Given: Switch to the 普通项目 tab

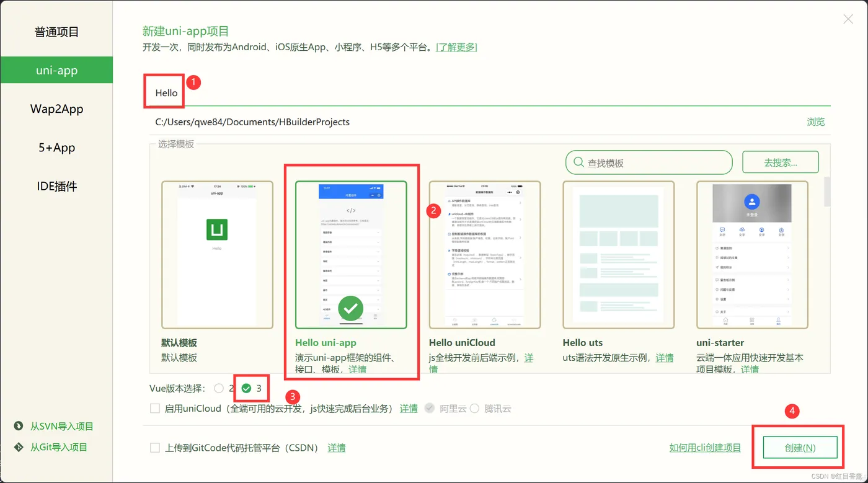Looking at the screenshot, I should [x=56, y=32].
